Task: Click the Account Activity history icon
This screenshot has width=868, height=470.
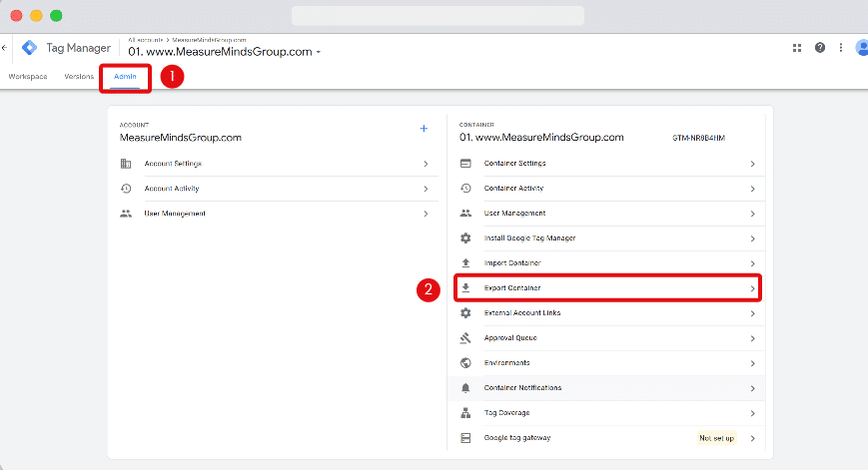Action: [x=126, y=189]
